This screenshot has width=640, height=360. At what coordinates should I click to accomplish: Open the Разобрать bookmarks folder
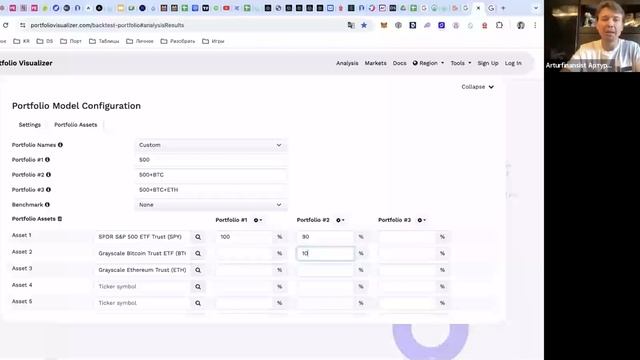coord(178,41)
